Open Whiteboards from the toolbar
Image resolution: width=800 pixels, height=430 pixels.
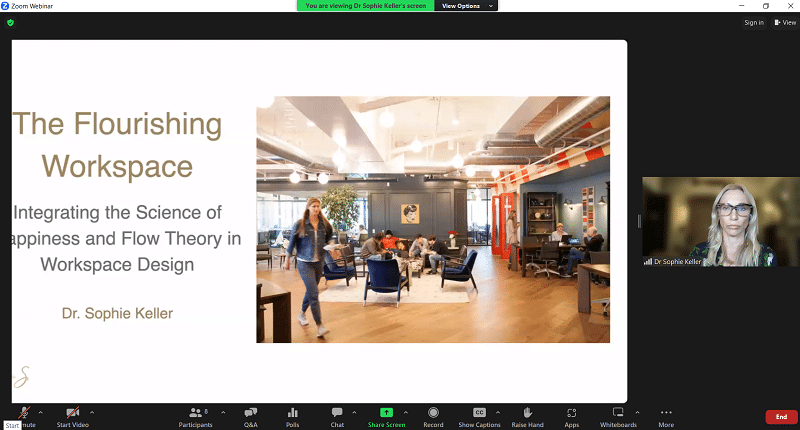click(x=618, y=413)
